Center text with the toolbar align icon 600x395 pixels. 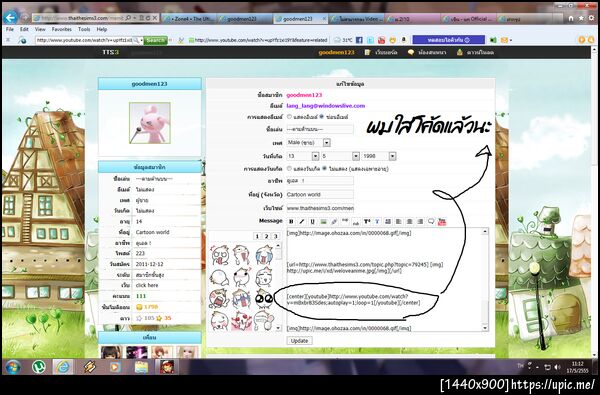coord(409,222)
